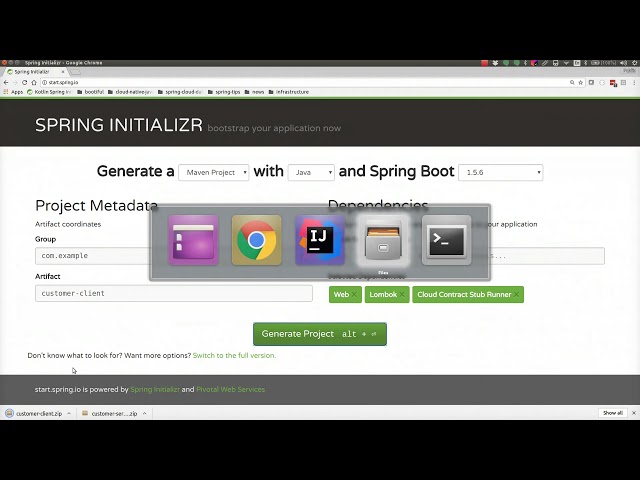Click the zoom magnifier icon in address bar
Screen dimensions: 640x480
tap(572, 82)
